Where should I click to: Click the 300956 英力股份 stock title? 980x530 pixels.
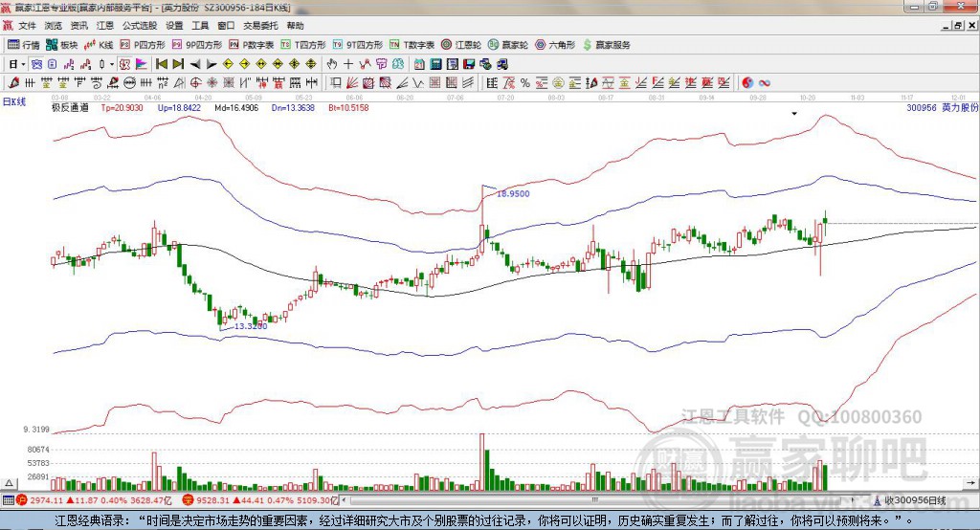pyautogui.click(x=942, y=107)
